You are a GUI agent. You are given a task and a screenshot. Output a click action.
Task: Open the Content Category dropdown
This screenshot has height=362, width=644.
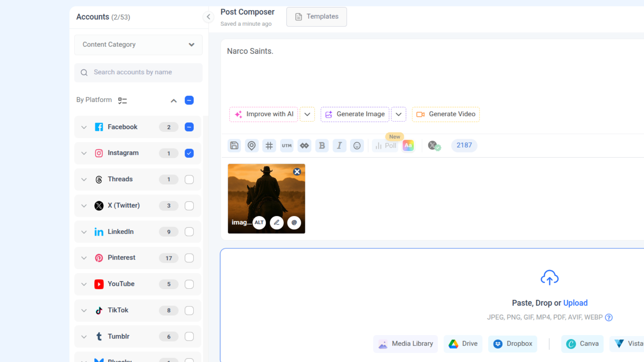(138, 45)
